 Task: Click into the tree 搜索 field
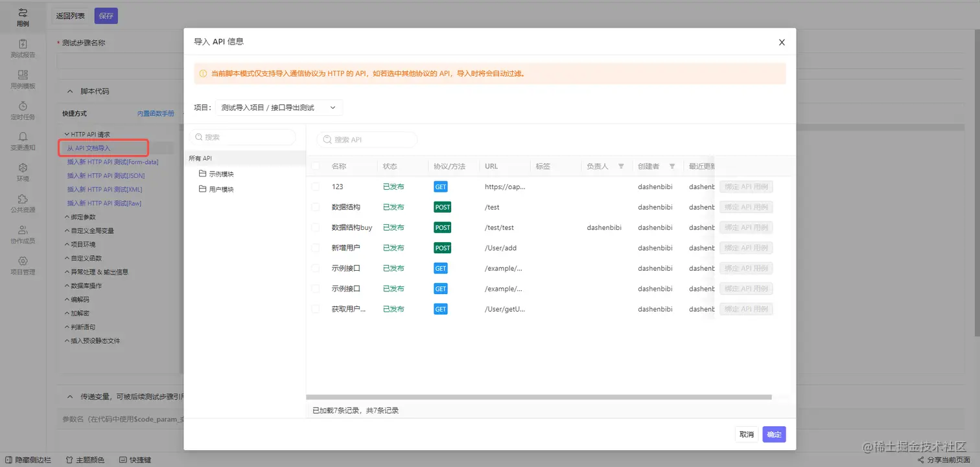(242, 137)
